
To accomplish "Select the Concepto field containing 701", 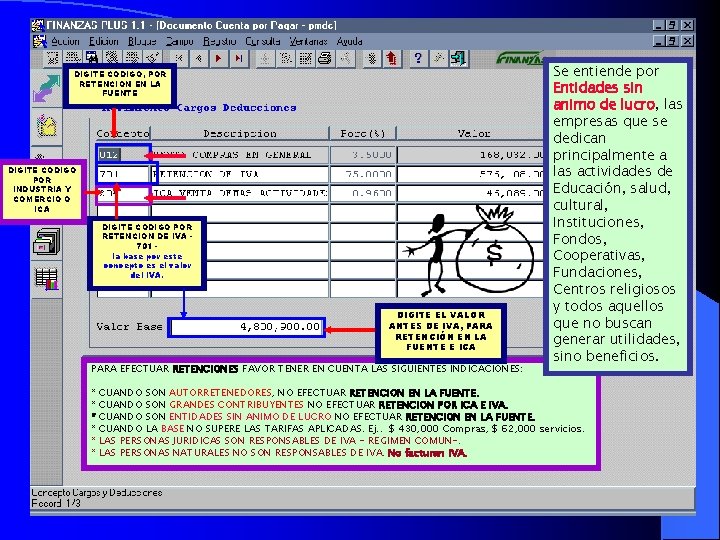I will point(123,174).
